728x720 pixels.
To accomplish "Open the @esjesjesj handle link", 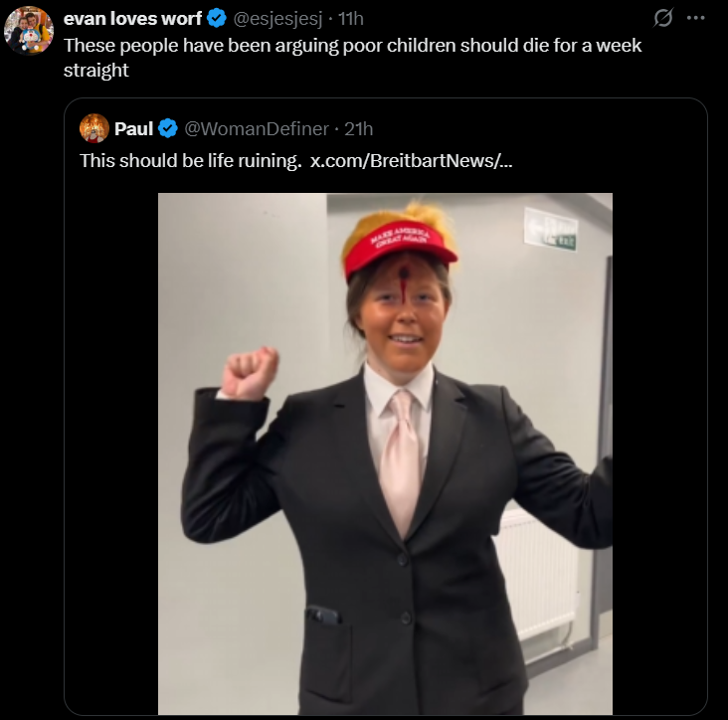I will (x=277, y=19).
